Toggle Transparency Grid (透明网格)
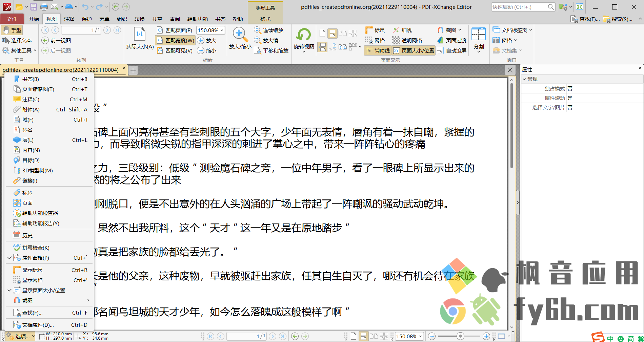 click(x=407, y=40)
